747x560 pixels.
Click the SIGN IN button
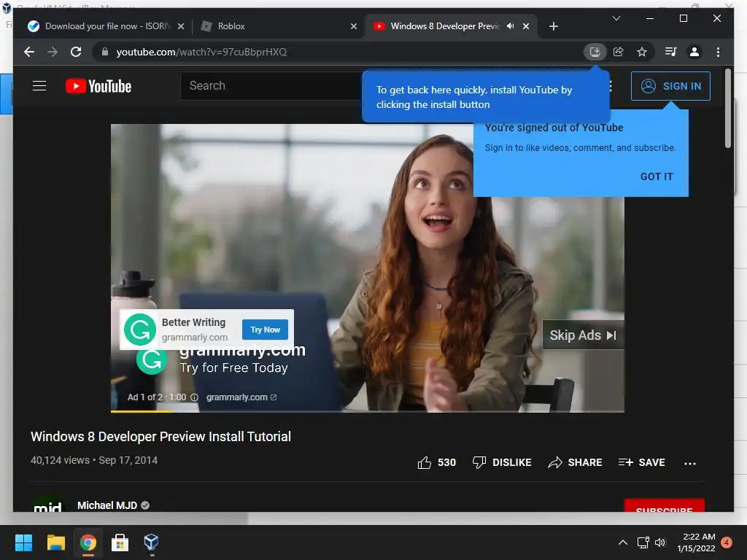[670, 86]
